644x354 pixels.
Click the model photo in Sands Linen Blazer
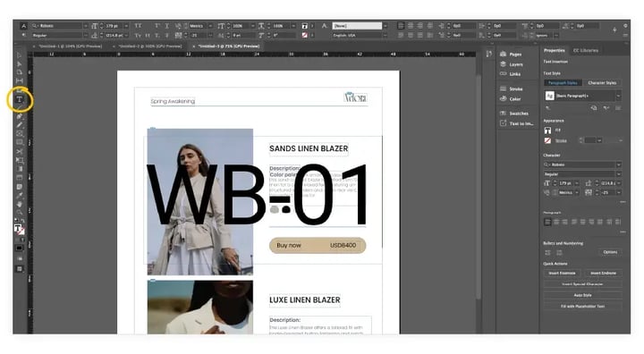[x=200, y=202]
